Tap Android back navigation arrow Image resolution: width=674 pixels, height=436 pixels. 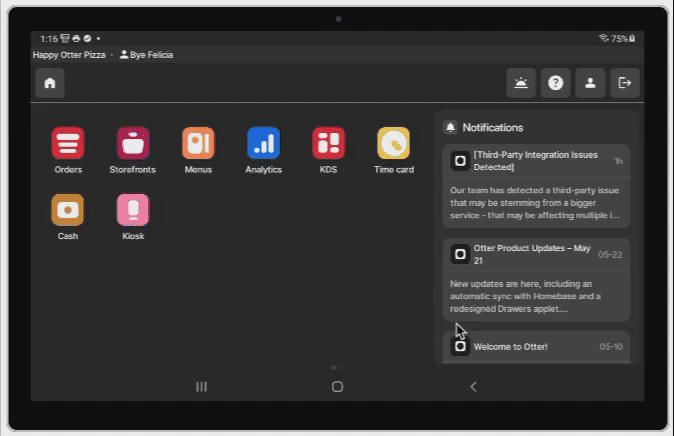click(x=473, y=387)
